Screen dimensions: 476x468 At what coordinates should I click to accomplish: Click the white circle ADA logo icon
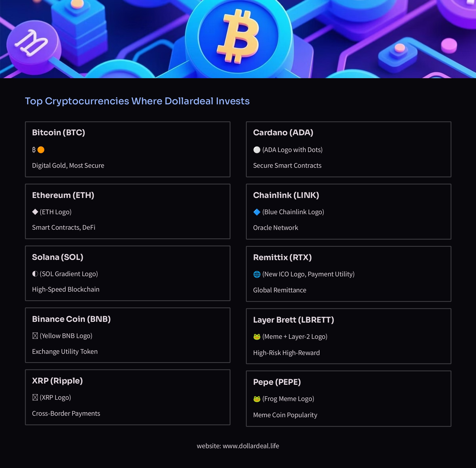pos(257,150)
